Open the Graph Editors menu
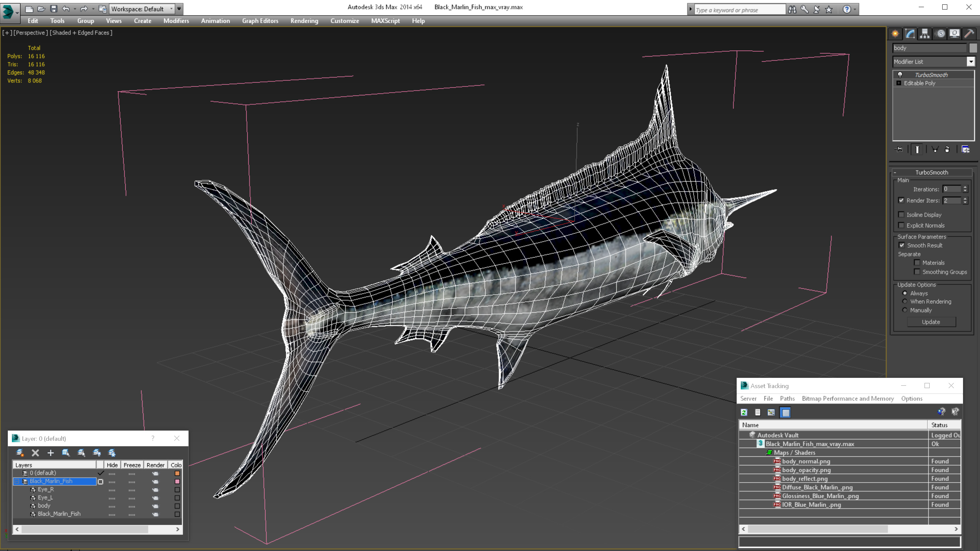The image size is (980, 551). coord(260,21)
